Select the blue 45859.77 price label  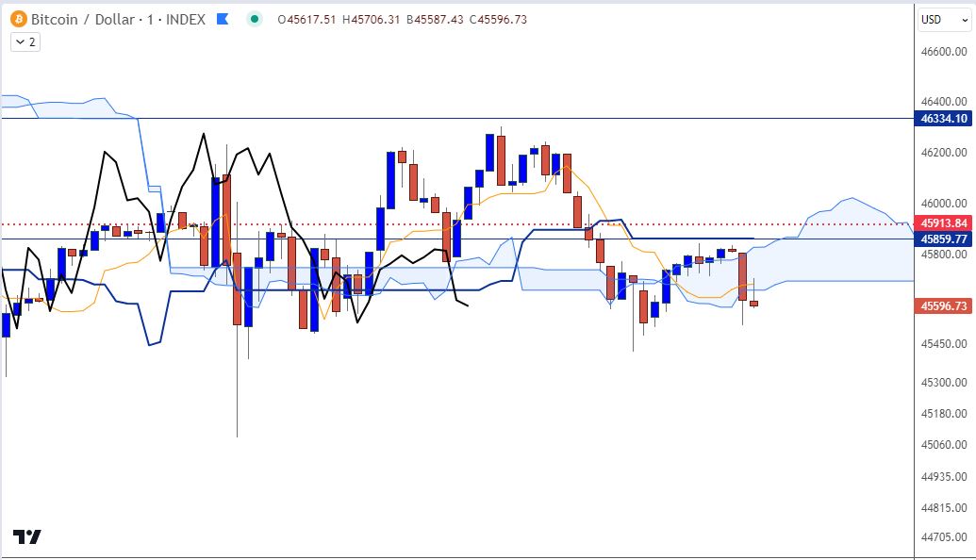pyautogui.click(x=943, y=239)
